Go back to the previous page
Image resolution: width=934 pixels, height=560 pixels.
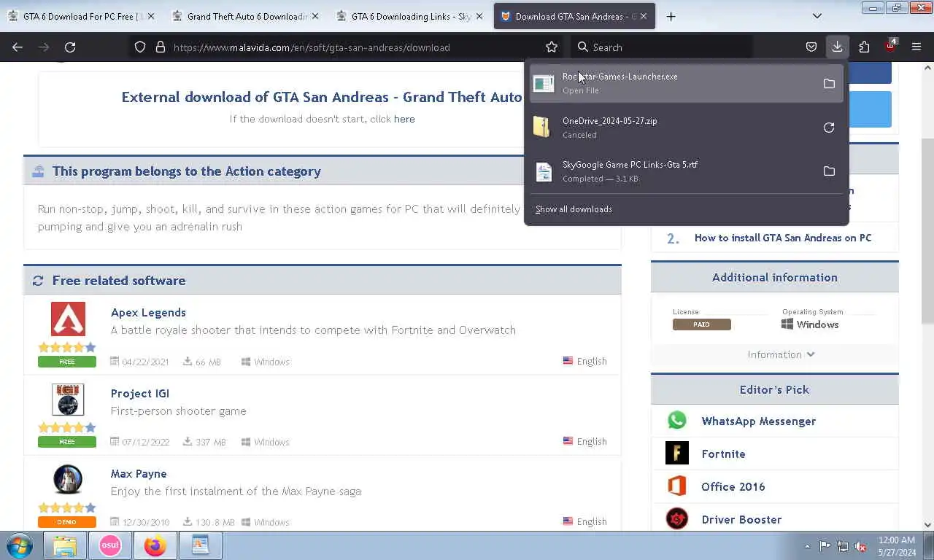[x=18, y=47]
